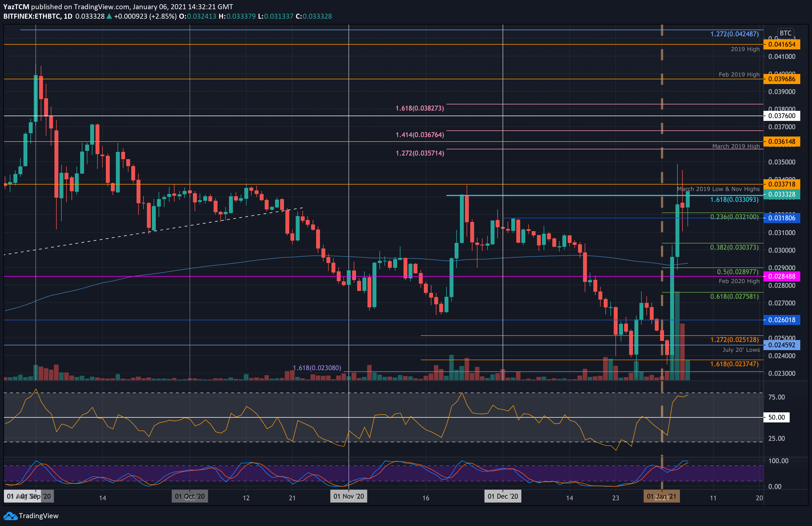This screenshot has height=526, width=812.
Task: Click the blue 0.026018 price label
Action: 781,320
